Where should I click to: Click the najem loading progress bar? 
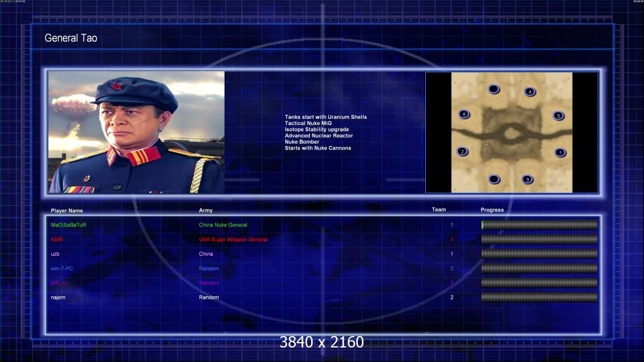tap(539, 297)
